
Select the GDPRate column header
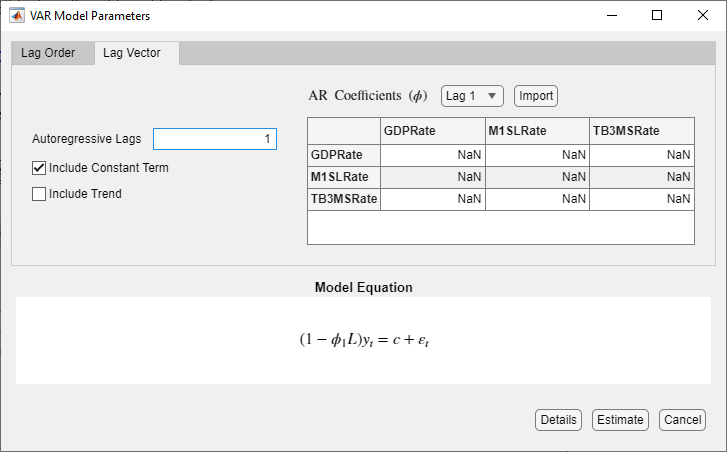click(x=433, y=131)
